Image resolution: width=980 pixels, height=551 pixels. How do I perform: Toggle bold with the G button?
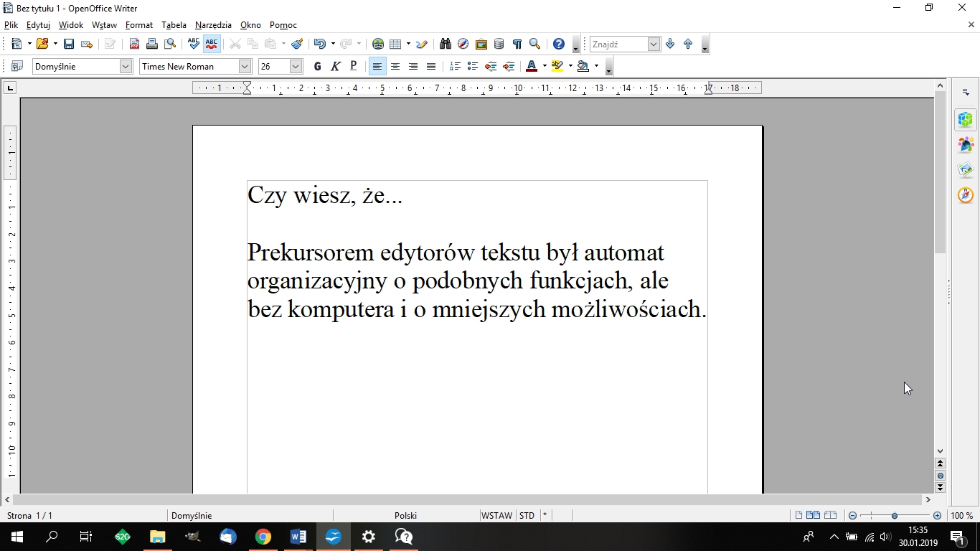point(316,66)
